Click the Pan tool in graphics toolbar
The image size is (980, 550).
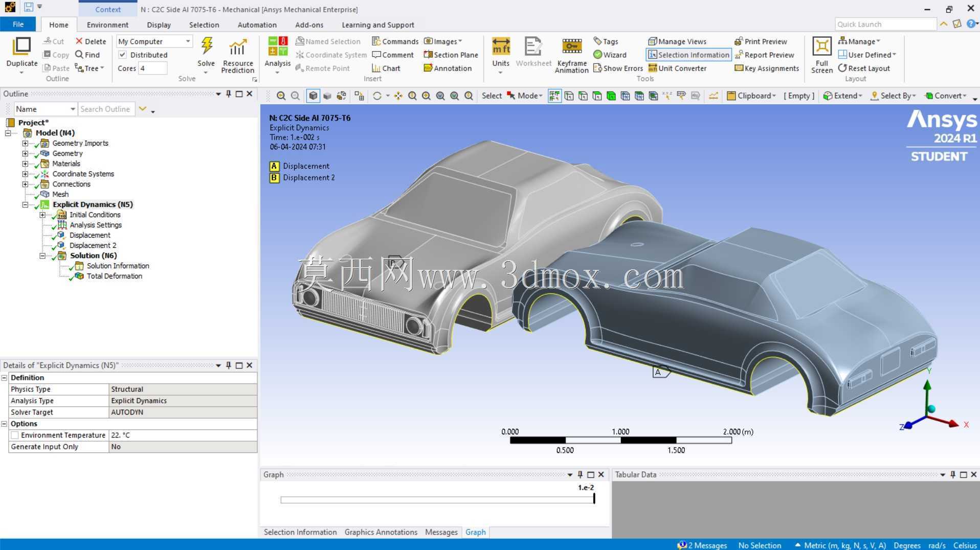(398, 96)
